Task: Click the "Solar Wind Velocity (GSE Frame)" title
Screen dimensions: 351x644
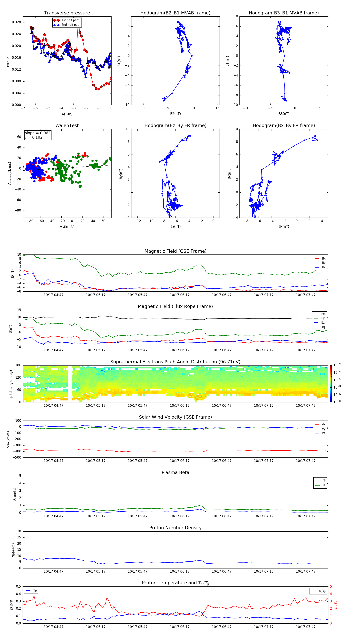Action: pos(175,417)
